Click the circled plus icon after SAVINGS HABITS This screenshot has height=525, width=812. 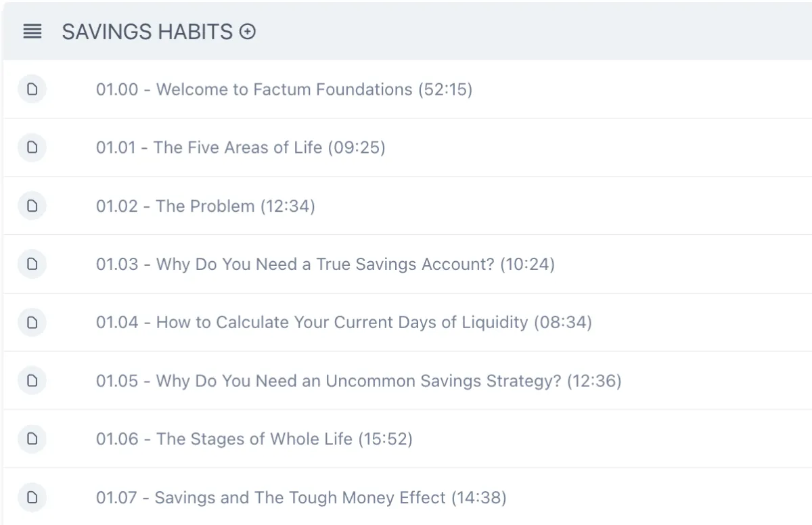point(248,32)
